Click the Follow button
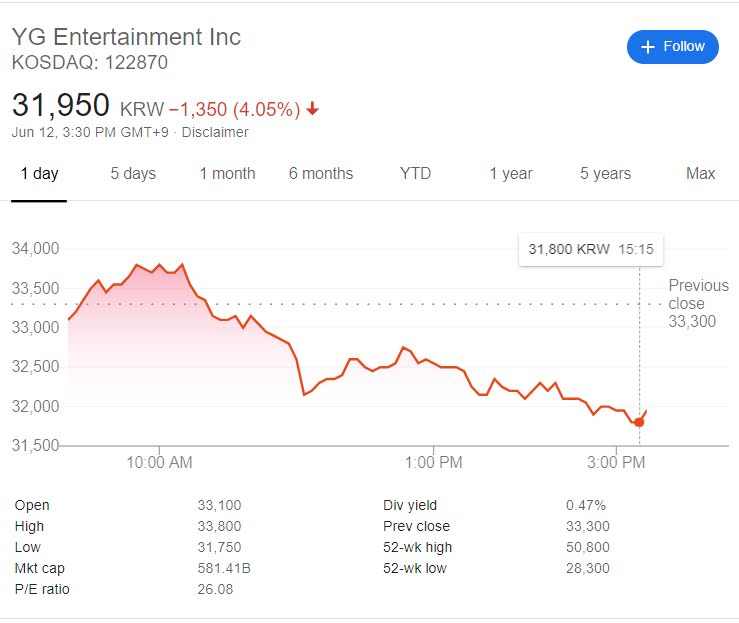The image size is (739, 623). 672,47
